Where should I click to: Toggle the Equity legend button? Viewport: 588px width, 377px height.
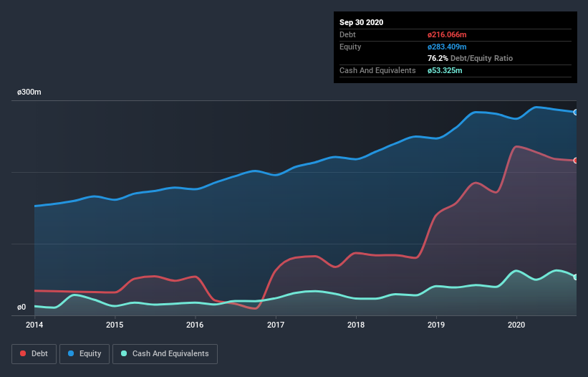coord(85,354)
